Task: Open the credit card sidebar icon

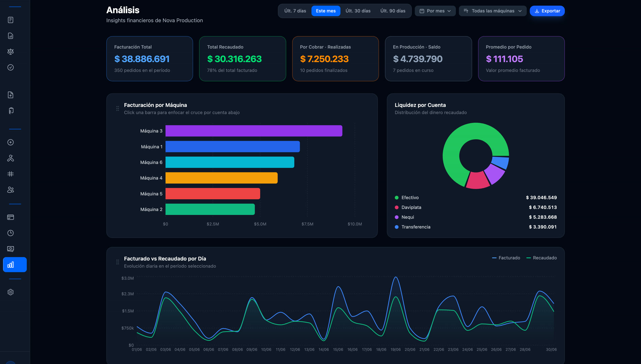Action: 10,217
